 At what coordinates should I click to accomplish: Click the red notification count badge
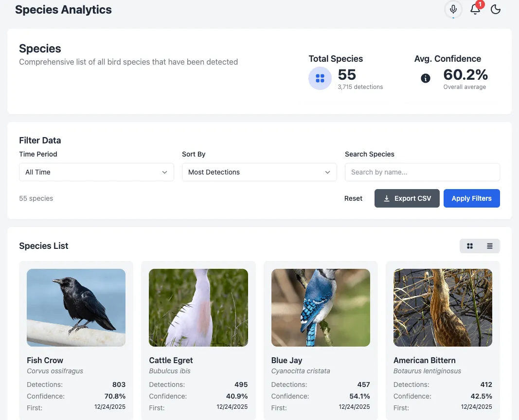pos(480,4)
